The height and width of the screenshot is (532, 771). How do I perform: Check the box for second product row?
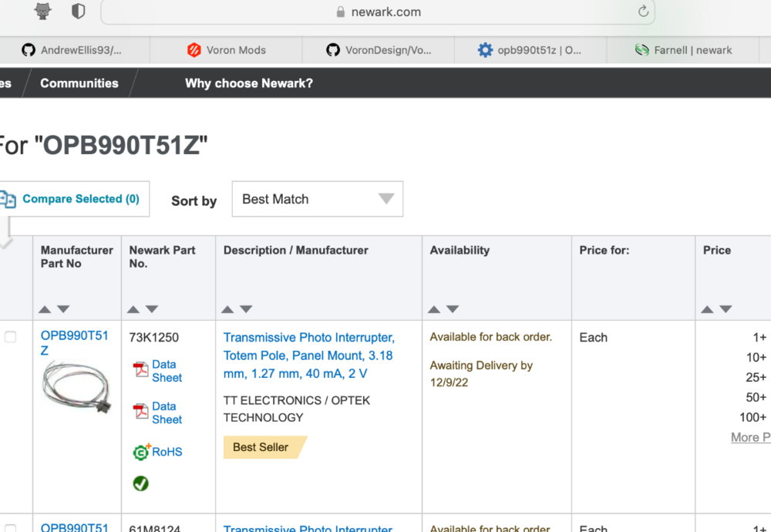tap(10, 529)
